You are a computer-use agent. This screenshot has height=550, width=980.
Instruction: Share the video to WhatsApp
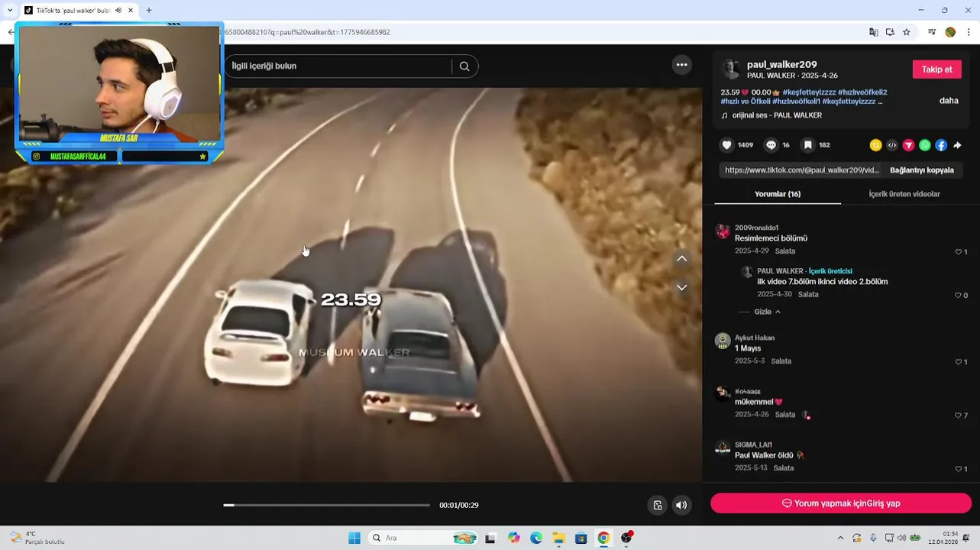pos(925,145)
